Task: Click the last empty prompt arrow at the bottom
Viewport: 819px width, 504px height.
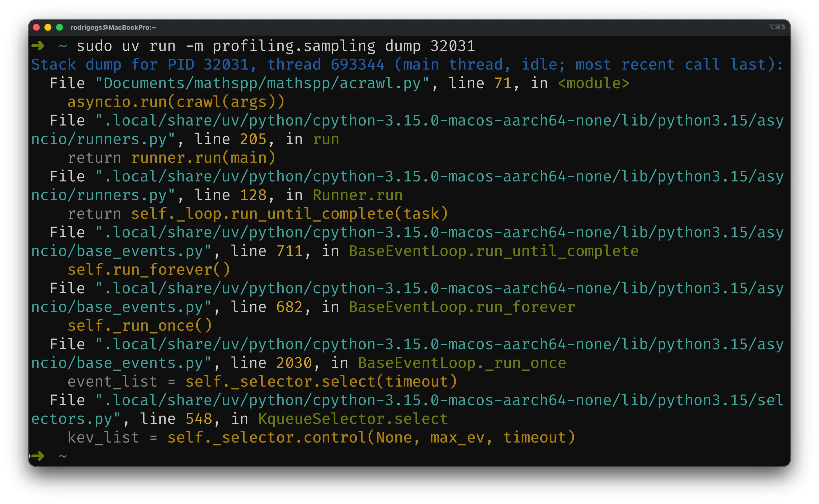Action: [x=38, y=456]
